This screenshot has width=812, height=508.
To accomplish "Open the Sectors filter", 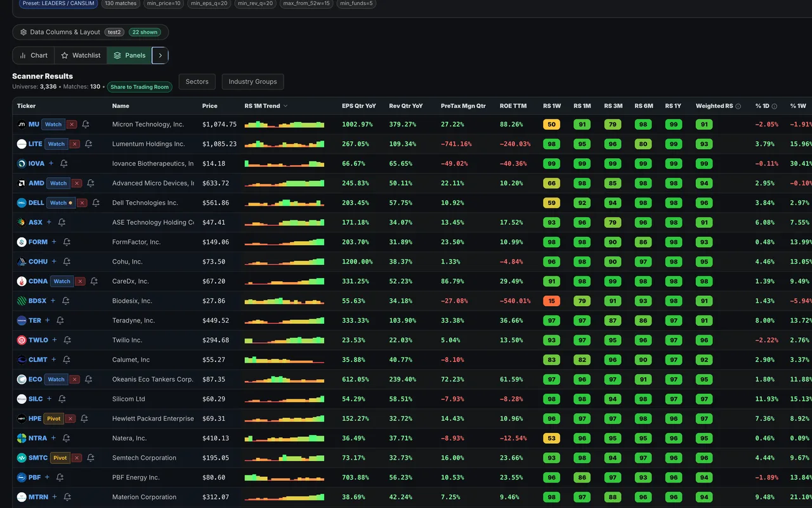I will [197, 81].
